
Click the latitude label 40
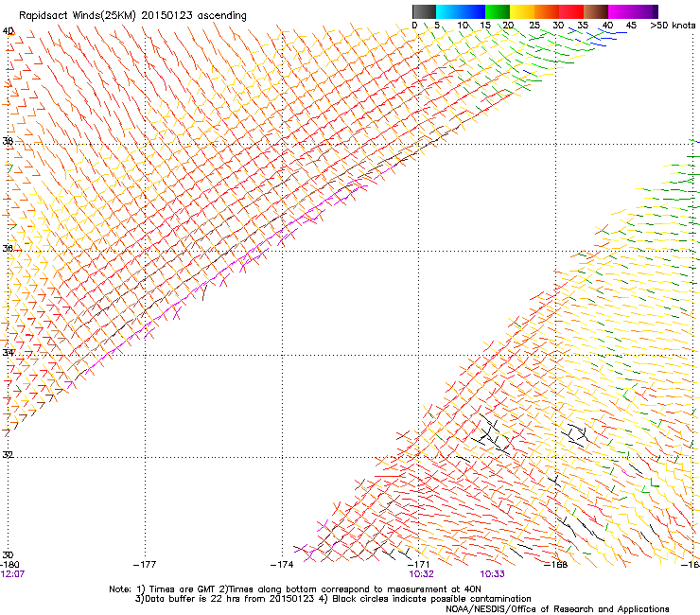point(8,31)
